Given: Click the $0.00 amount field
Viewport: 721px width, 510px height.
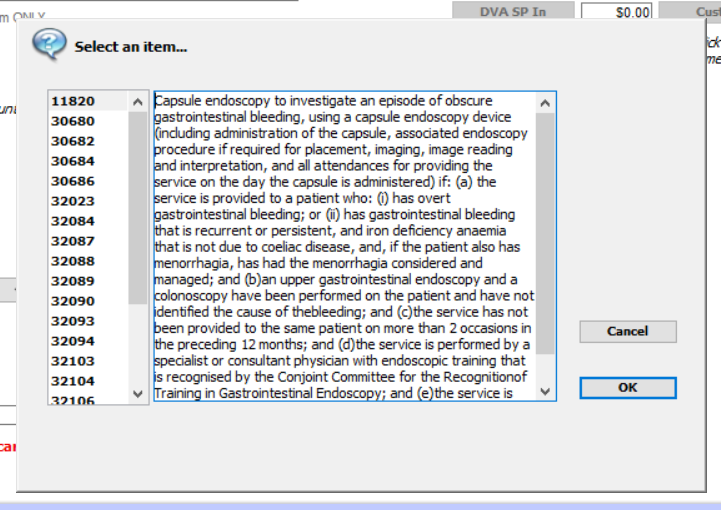Looking at the screenshot, I should 616,11.
